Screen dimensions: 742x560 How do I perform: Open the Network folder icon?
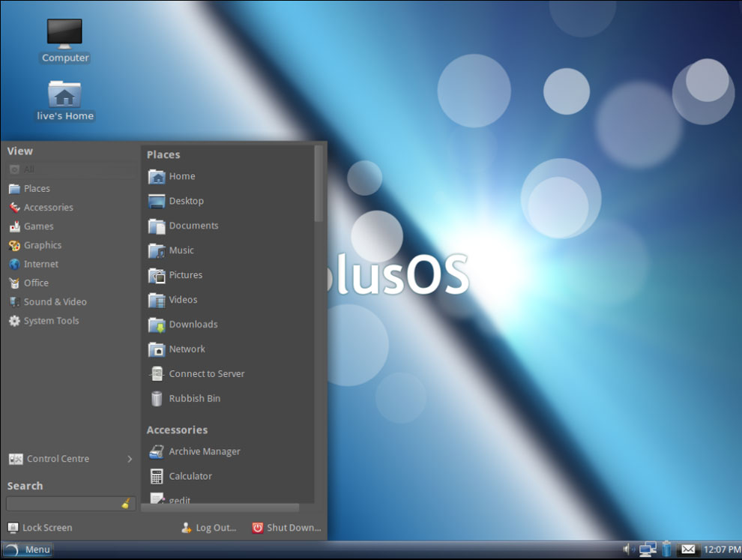(x=157, y=349)
